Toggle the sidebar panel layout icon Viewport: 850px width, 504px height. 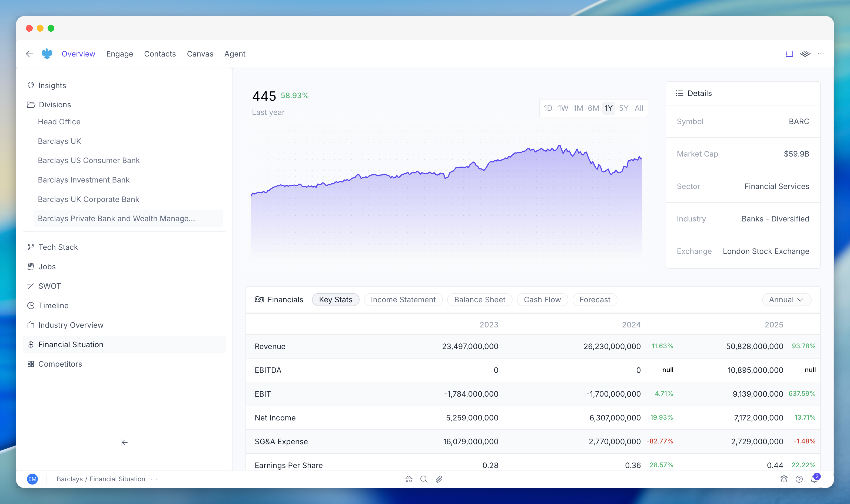pos(789,54)
